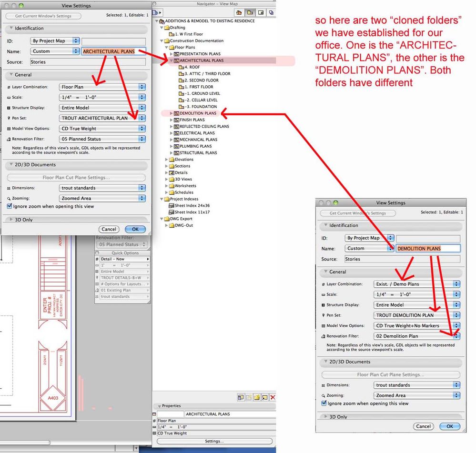Open the TROUT ARCHITECTURAL PLAN pen set dropdown
476x453 pixels.
(x=102, y=118)
